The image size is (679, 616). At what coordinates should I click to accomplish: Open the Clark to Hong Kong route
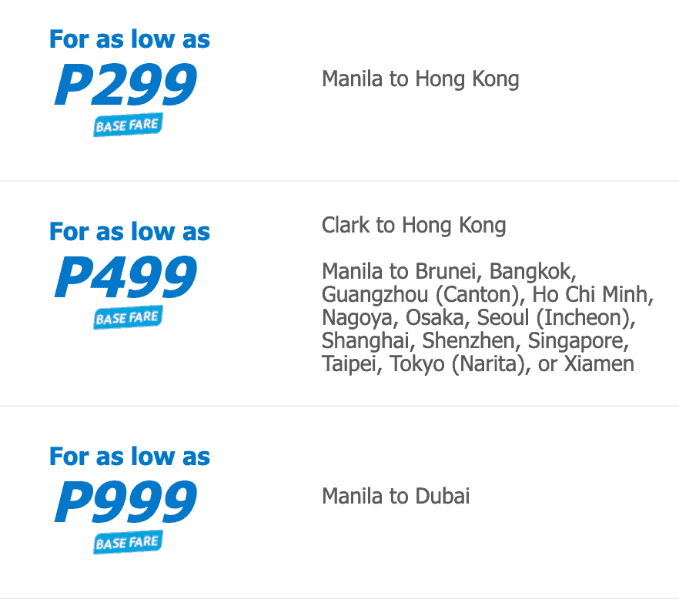[x=414, y=225]
